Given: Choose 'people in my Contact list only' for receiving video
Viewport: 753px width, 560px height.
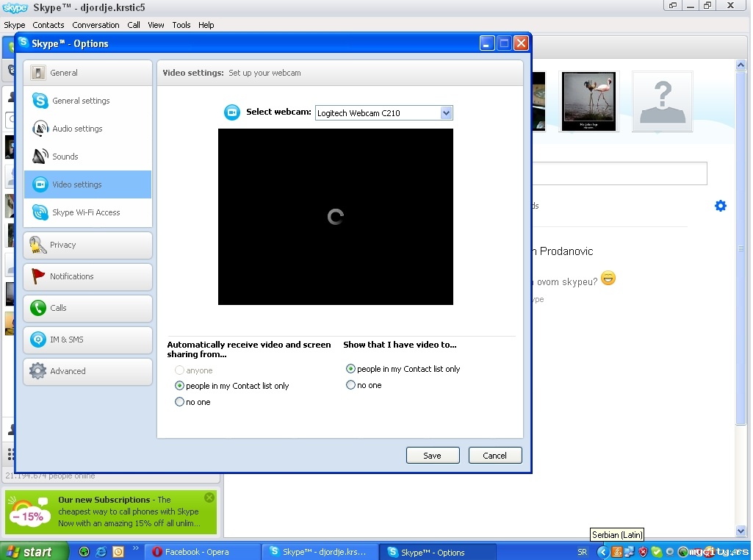Looking at the screenshot, I should [180, 386].
